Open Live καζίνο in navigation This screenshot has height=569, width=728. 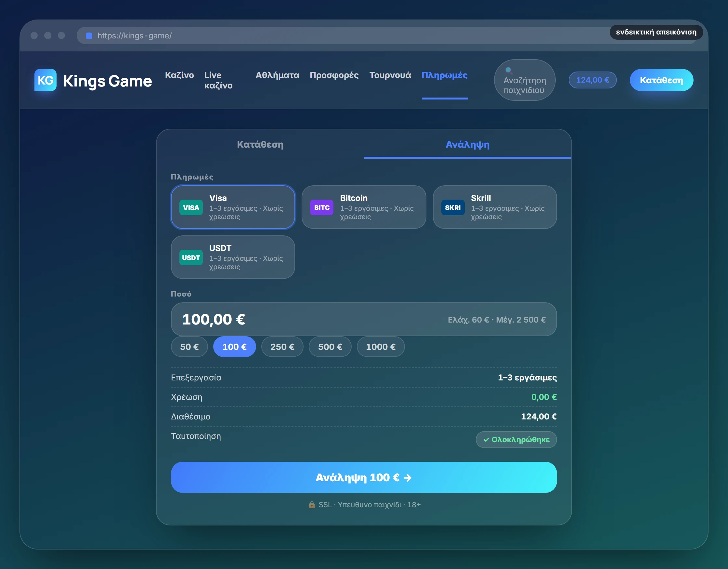[218, 80]
